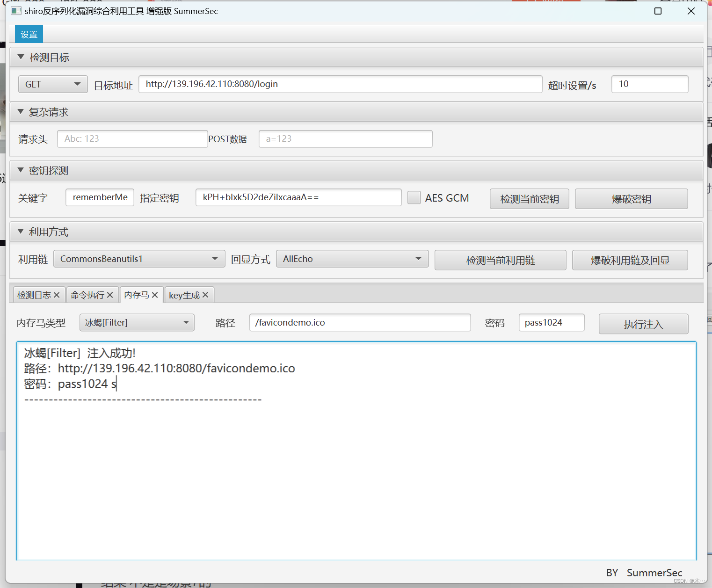This screenshot has height=588, width=712.
Task: Click the 路径 URL line in output
Action: (x=160, y=368)
